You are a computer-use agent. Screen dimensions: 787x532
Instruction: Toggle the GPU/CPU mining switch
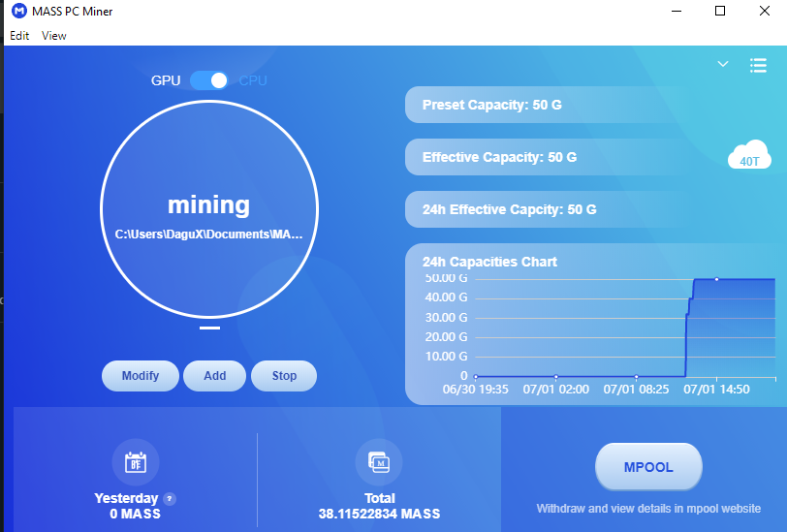[x=209, y=80]
